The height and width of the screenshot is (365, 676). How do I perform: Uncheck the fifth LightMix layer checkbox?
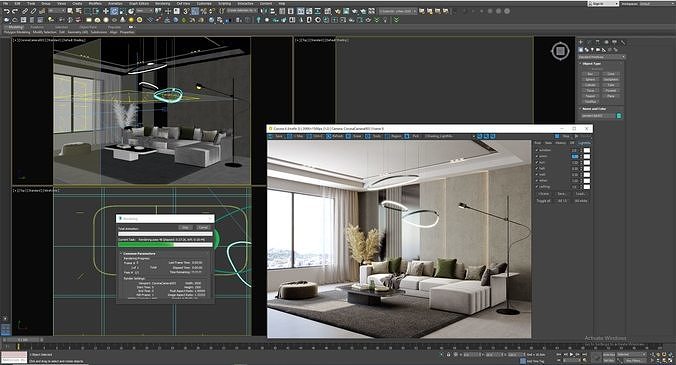(537, 175)
